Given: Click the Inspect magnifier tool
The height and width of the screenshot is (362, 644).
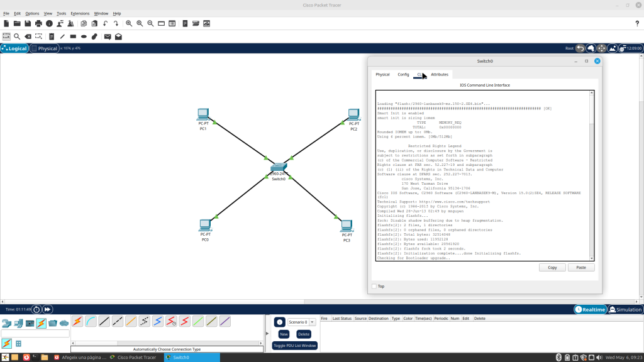Looking at the screenshot, I should coord(17,36).
